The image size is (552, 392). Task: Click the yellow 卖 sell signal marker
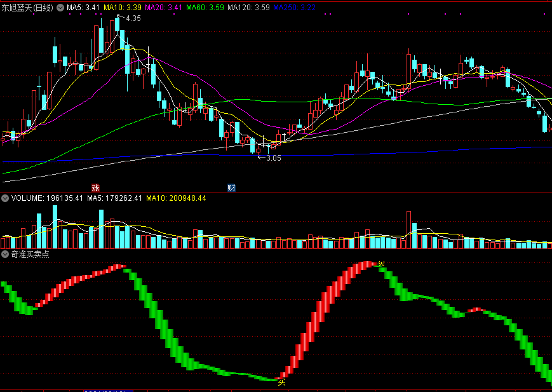[x=381, y=264]
